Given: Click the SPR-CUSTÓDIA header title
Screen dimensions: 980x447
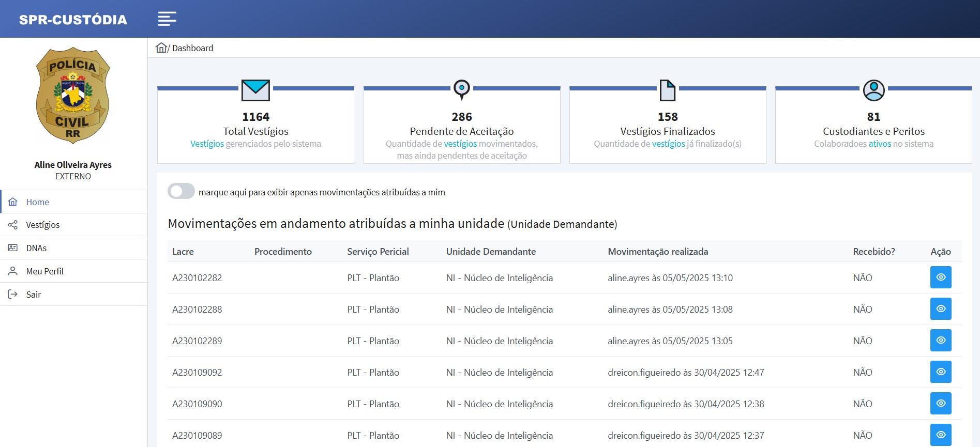Looking at the screenshot, I should point(73,20).
